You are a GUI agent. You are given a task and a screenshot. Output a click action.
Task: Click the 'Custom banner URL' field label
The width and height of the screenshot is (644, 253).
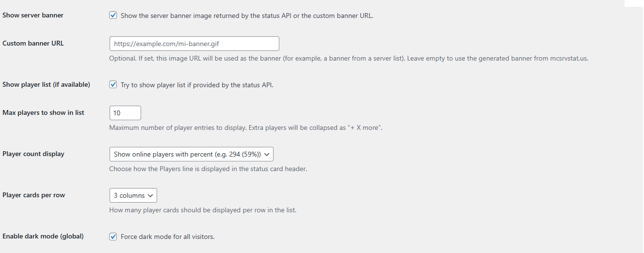tap(33, 43)
